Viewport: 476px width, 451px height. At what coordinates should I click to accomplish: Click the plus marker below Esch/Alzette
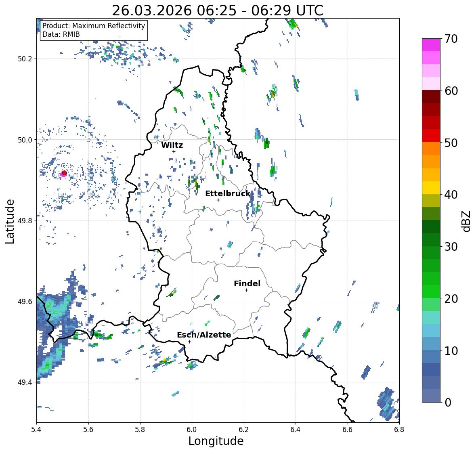pyautogui.click(x=189, y=342)
